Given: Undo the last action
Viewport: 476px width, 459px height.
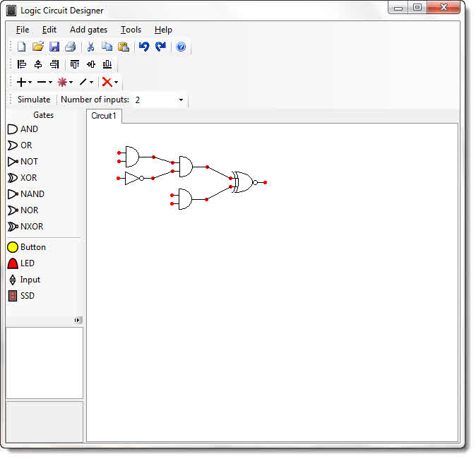Looking at the screenshot, I should [144, 47].
